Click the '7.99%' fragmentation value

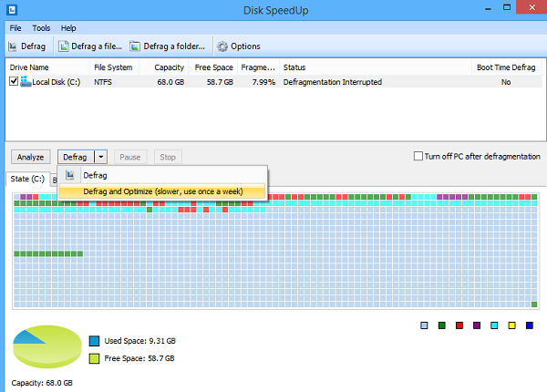coord(263,82)
